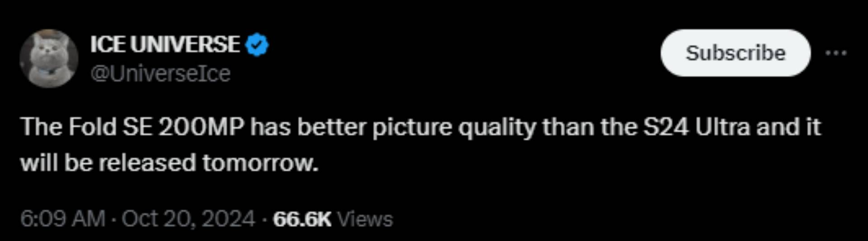Screen dimensions: 868x241
Task: Click the tweet's first line of text
Action: pos(420,127)
